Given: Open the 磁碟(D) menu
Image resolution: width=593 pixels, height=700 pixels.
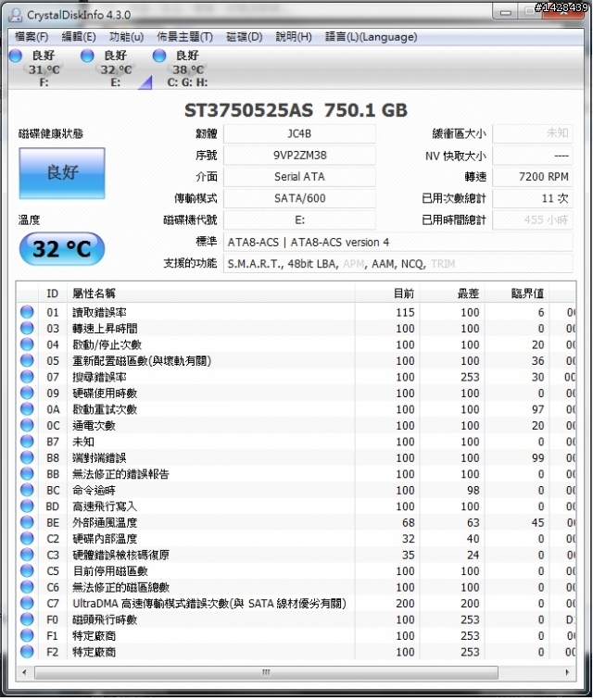Looking at the screenshot, I should (245, 37).
